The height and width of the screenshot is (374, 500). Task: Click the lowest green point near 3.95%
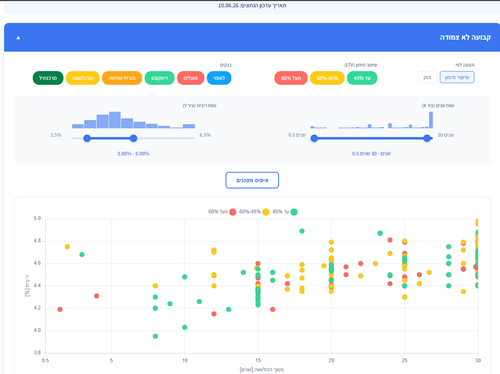(x=155, y=336)
